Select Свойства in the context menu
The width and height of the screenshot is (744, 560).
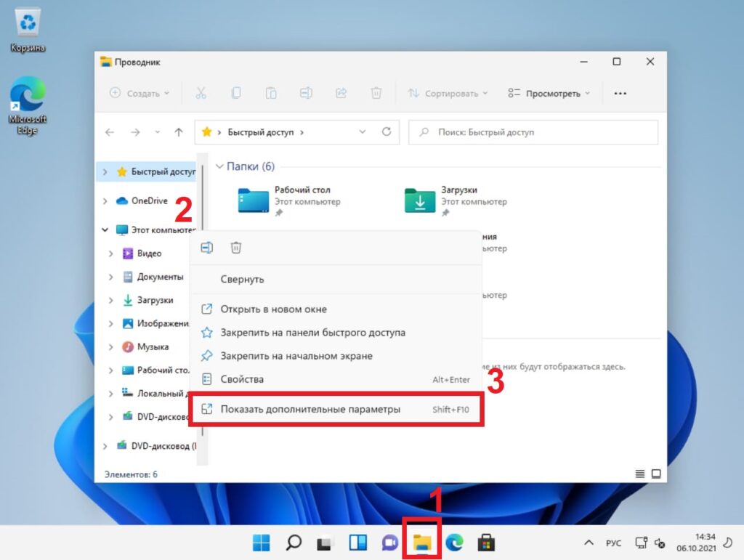point(242,379)
